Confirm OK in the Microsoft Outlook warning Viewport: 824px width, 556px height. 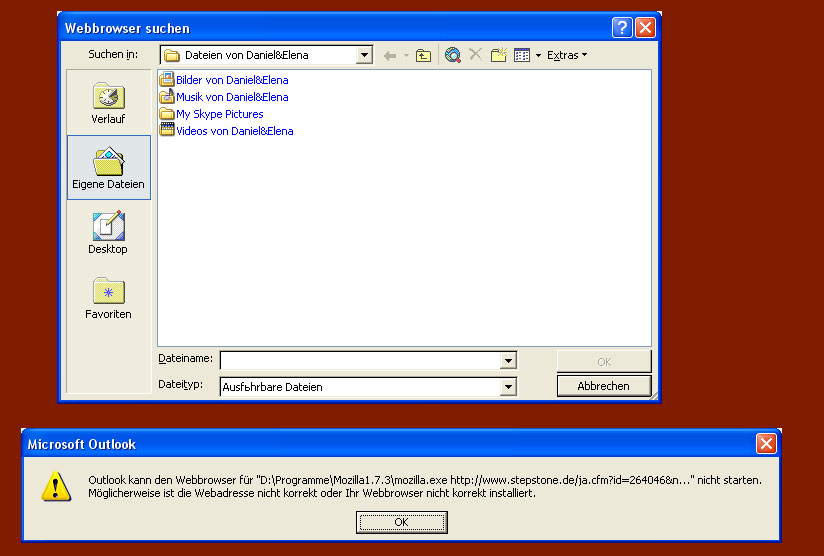[x=401, y=522]
